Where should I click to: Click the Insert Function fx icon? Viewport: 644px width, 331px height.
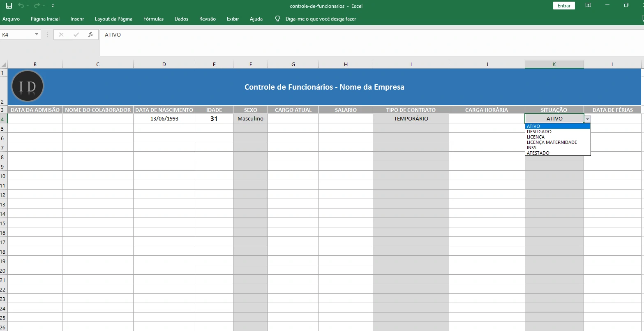pyautogui.click(x=91, y=35)
